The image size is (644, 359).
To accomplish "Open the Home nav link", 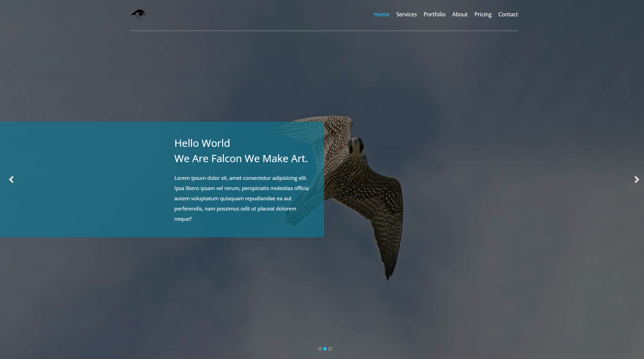I will pyautogui.click(x=381, y=14).
